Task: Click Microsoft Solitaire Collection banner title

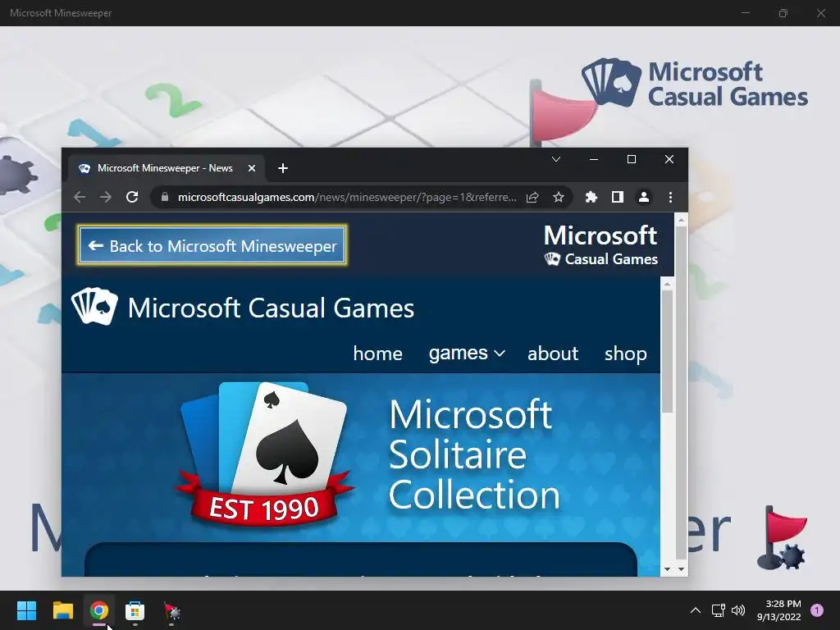Action: tap(473, 454)
